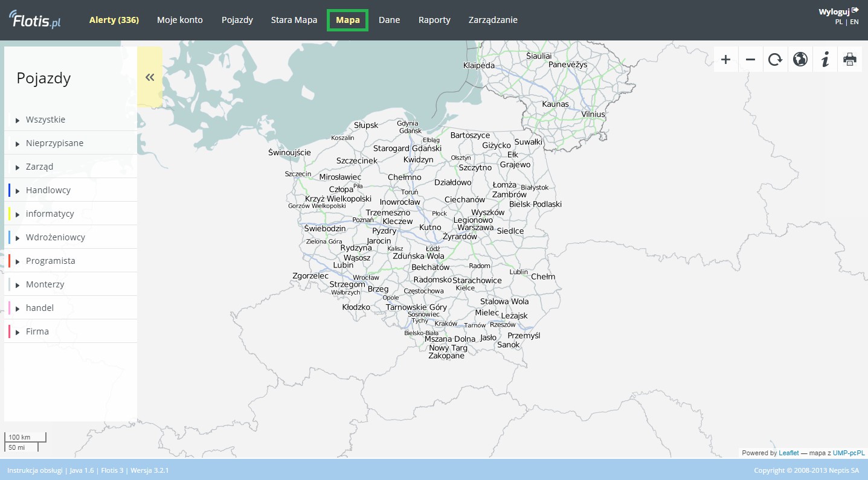Click the Świnoujście label on the map
868x480 pixels.
pyautogui.click(x=289, y=153)
